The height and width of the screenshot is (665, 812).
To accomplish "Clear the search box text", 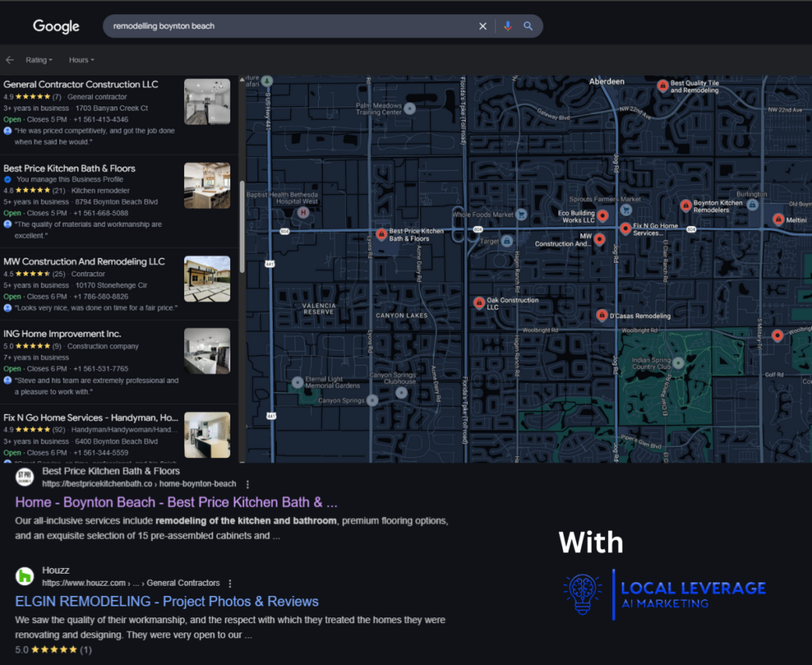I will pos(483,26).
